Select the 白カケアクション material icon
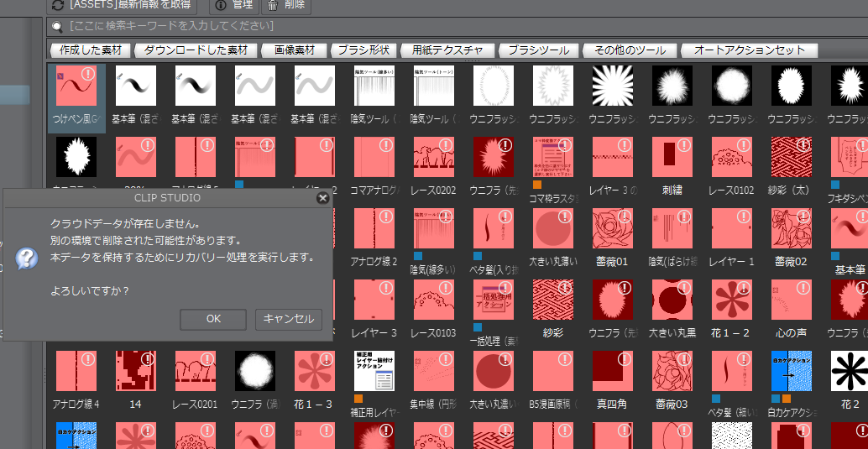 click(791, 371)
